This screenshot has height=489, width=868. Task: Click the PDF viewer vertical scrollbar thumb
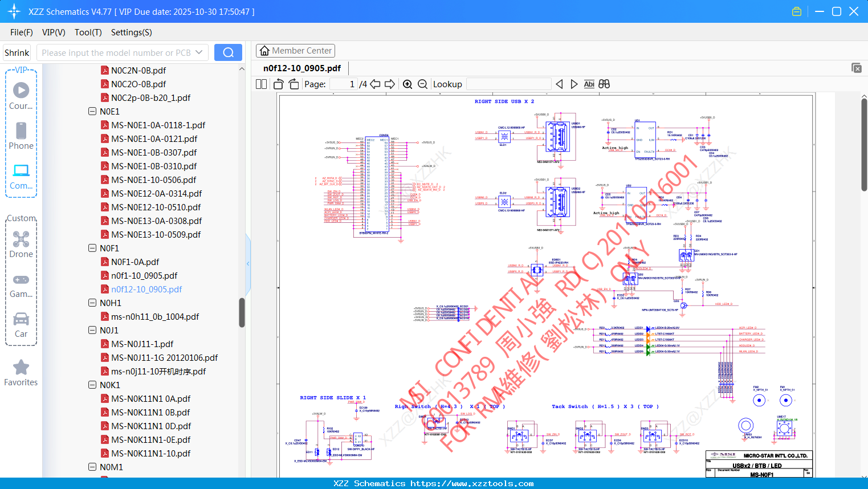tap(864, 145)
